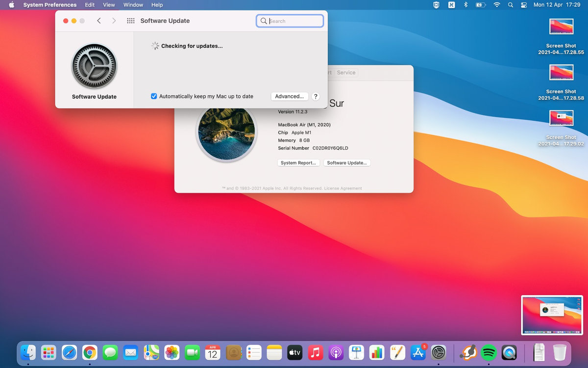
Task: Switch to the Service tab in About This Mac
Action: tap(346, 73)
